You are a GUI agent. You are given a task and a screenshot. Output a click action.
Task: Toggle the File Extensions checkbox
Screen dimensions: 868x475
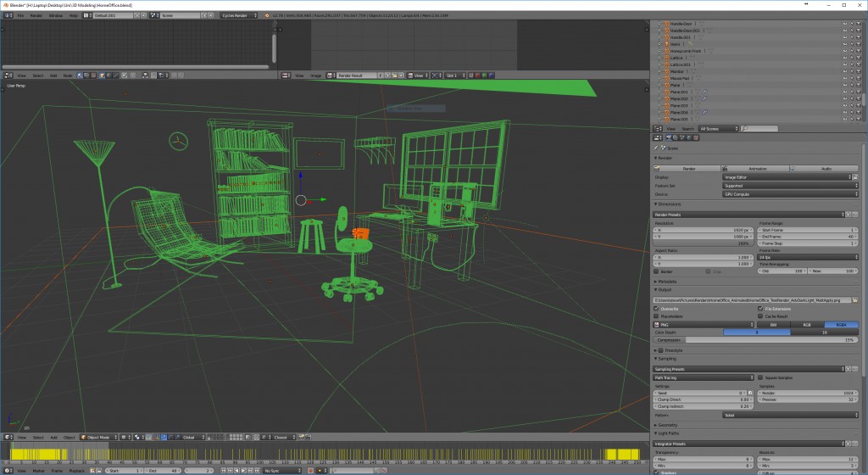(x=759, y=309)
